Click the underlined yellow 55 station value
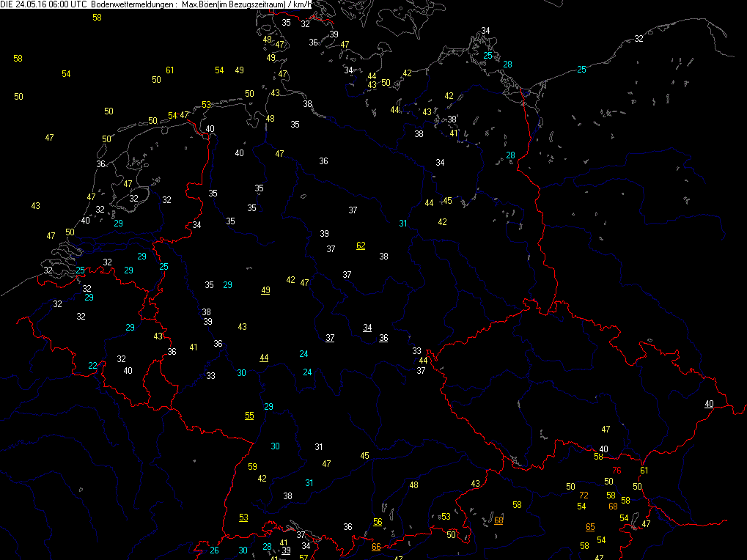This screenshot has width=747, height=560. point(249,416)
